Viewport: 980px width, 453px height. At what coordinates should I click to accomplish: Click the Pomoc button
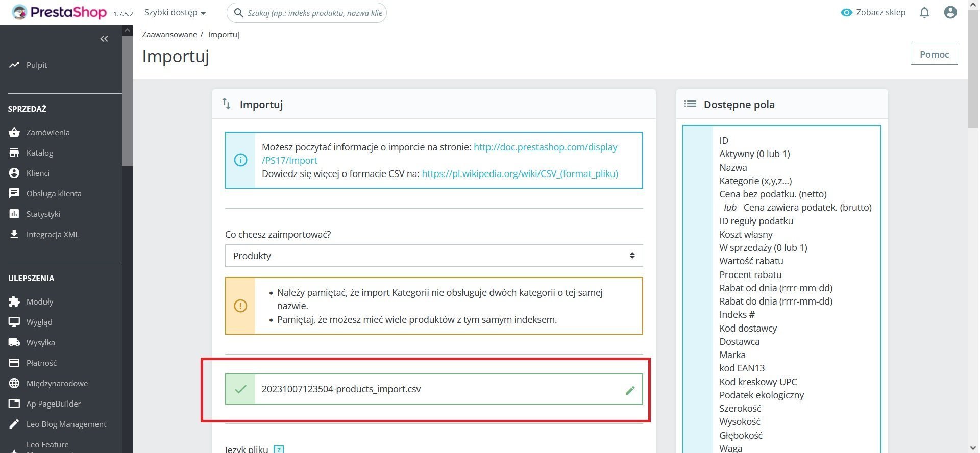point(934,54)
